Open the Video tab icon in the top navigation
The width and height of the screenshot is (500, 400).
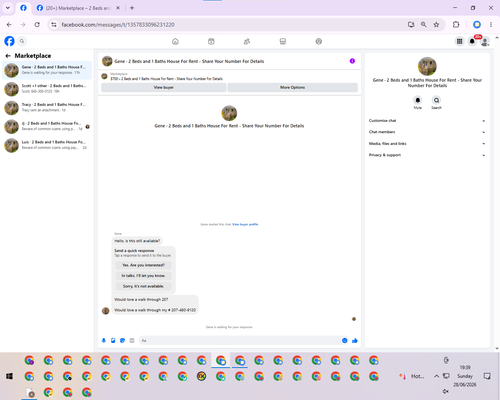(211, 41)
